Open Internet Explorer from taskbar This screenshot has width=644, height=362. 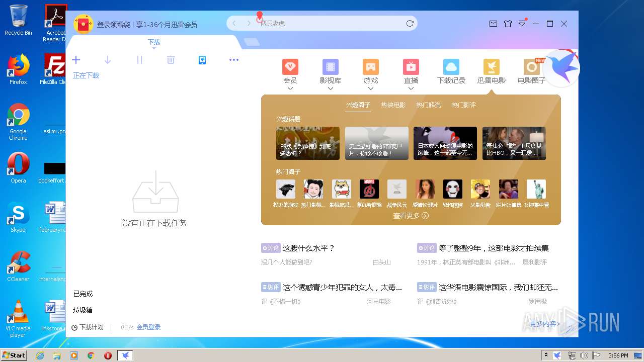pyautogui.click(x=40, y=355)
